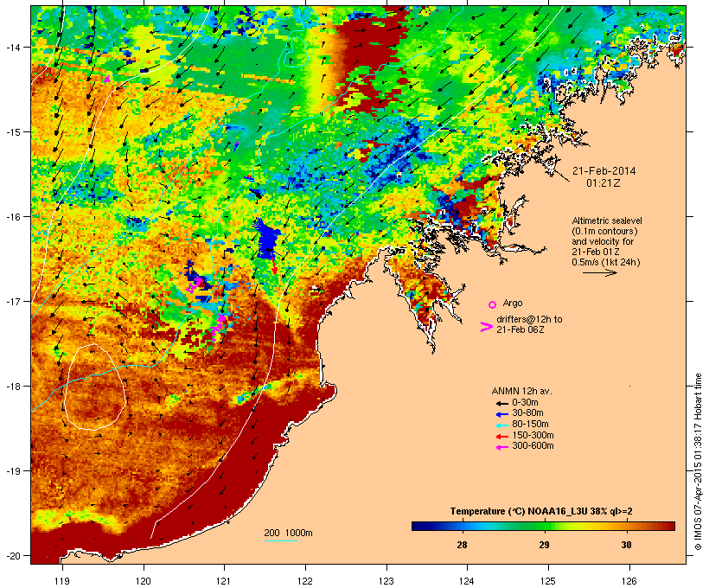Click the "-20" latitude axis label
The image size is (709, 588).
click(12, 556)
